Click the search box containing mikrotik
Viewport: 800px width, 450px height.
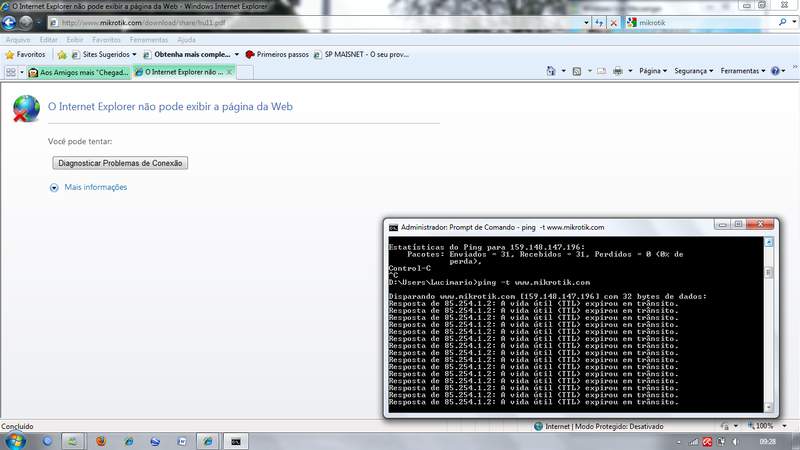pos(701,22)
